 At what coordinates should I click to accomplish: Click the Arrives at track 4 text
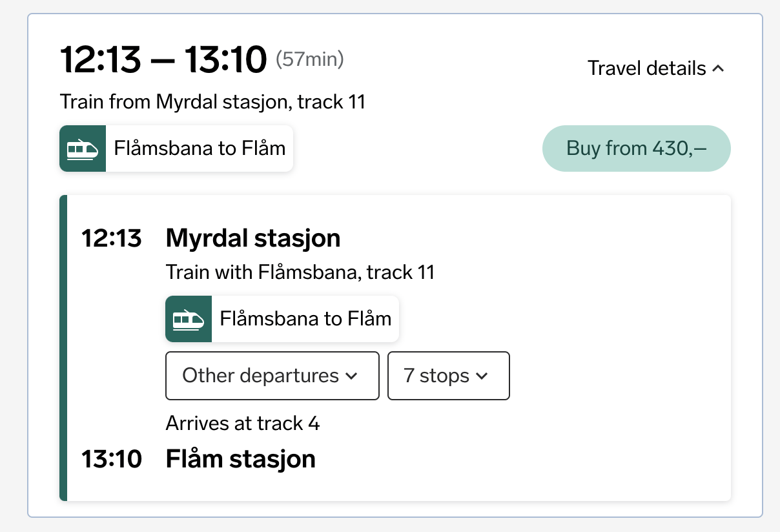pos(243,424)
